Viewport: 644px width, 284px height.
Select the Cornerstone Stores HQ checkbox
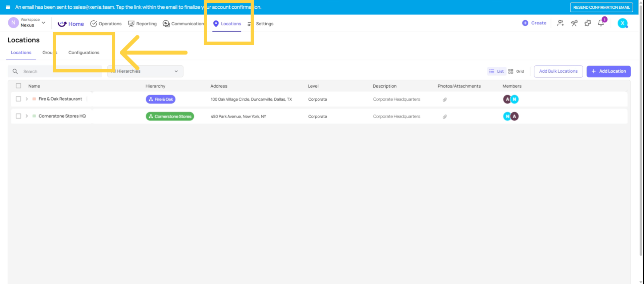[18, 116]
